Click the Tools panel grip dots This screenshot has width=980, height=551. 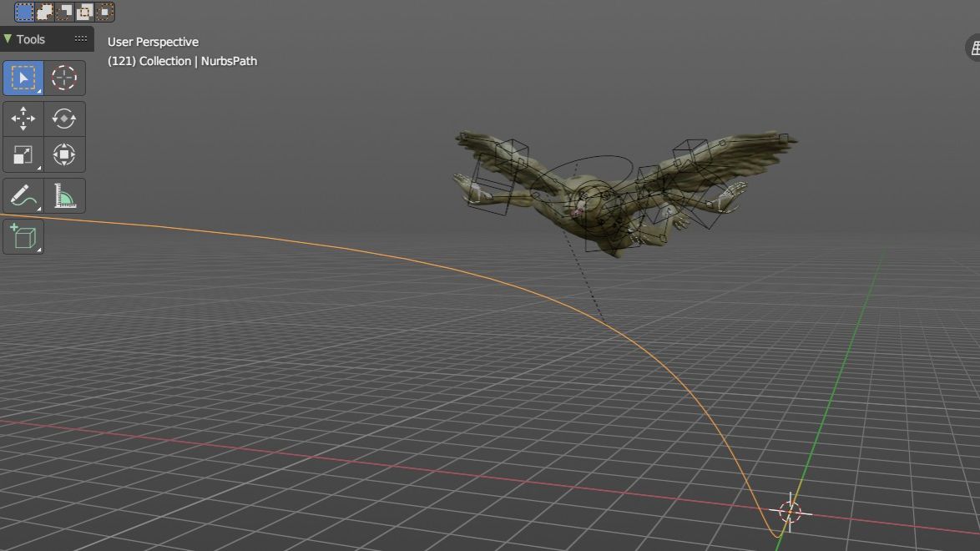tap(81, 38)
